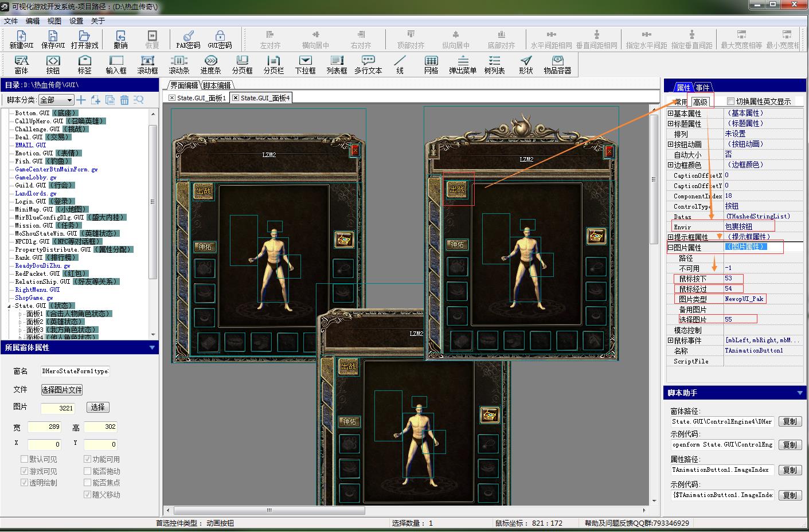Select the 滚动框 scroll box tool
Viewport: 809px width, 532px height.
(x=147, y=65)
